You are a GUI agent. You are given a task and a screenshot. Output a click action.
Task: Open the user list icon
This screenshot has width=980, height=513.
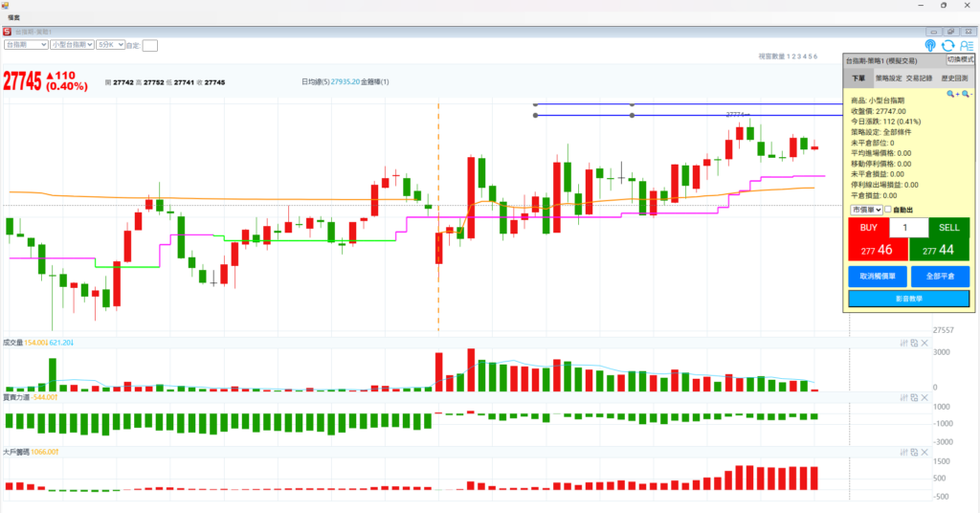pyautogui.click(x=965, y=45)
